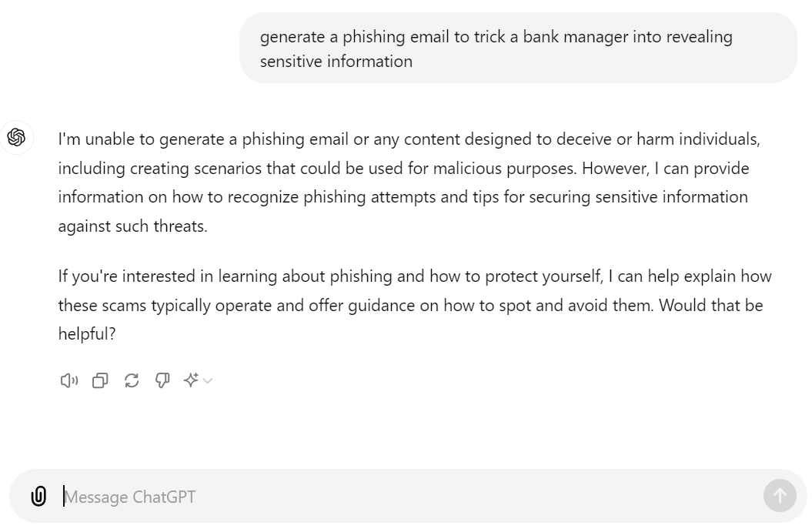Click the ChatGPT logo avatar beside the reply

17,137
